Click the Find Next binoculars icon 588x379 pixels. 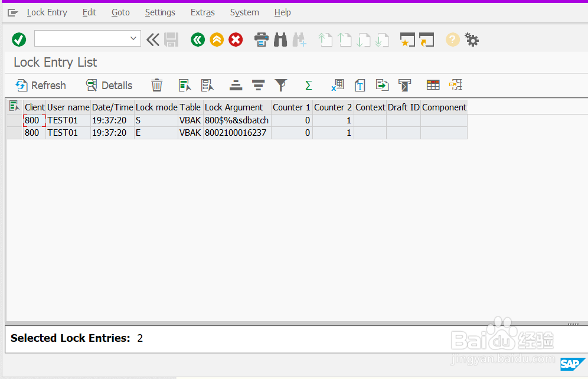pos(299,40)
